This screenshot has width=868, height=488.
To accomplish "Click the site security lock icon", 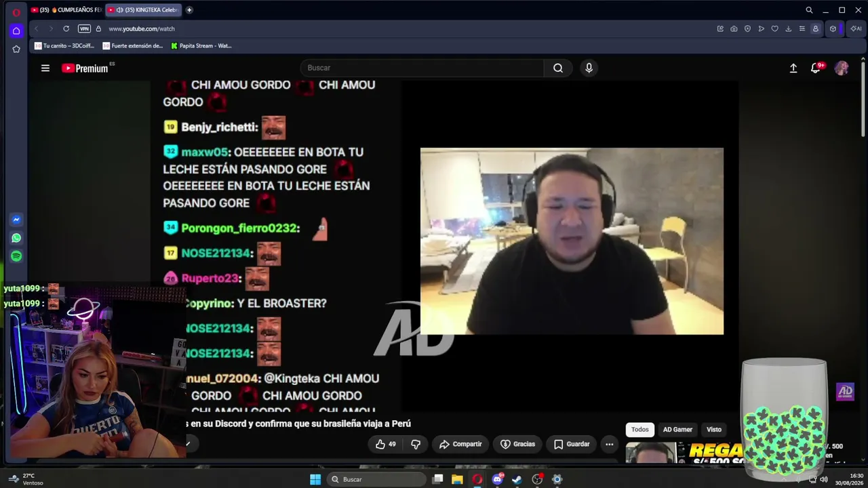I will click(x=98, y=28).
